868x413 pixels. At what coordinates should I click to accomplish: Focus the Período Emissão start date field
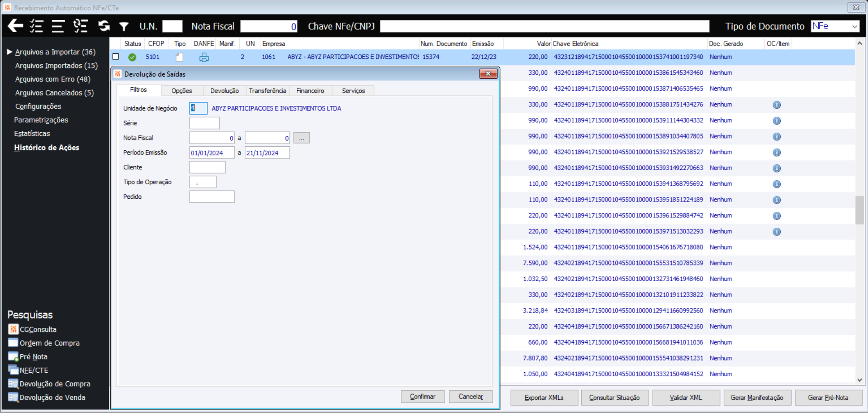212,153
